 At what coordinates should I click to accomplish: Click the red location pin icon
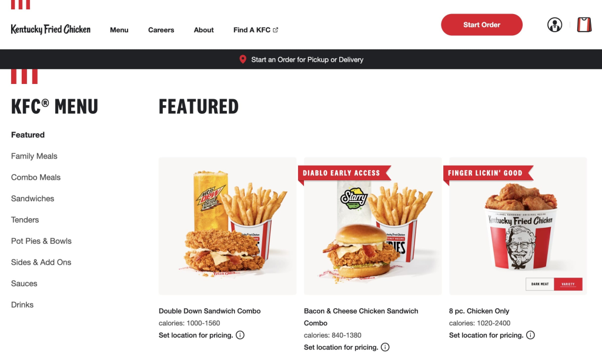(243, 59)
